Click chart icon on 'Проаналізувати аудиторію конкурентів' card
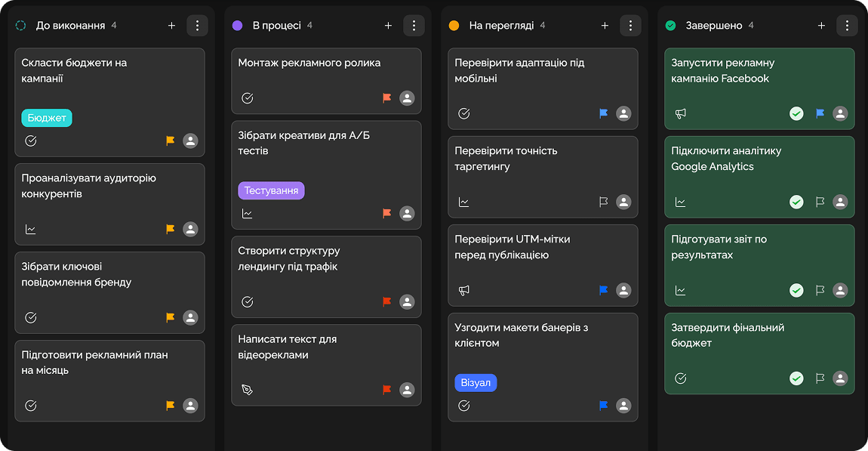 click(x=31, y=229)
